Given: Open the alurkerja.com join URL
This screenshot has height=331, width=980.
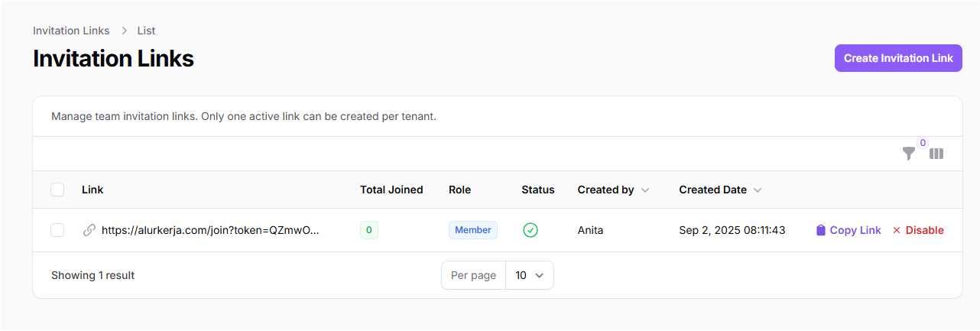Looking at the screenshot, I should 209,230.
